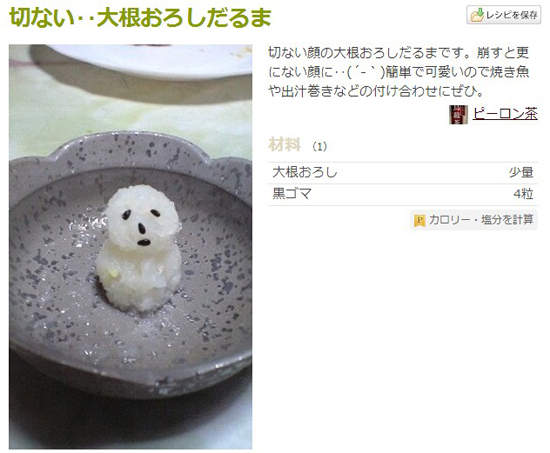The width and height of the screenshot is (550, 453).
Task: Select the 黒ゴマ ingredient name
Action: (x=292, y=193)
